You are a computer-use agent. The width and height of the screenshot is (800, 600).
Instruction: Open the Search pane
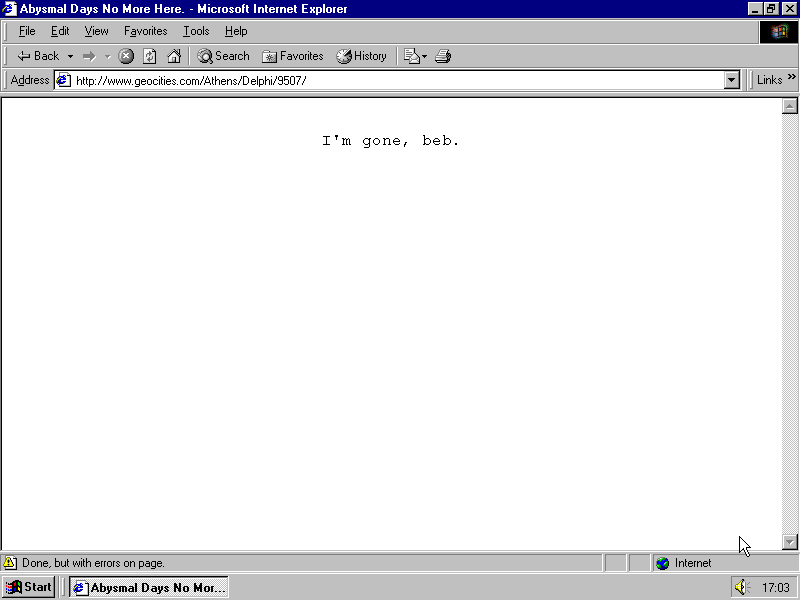[223, 56]
